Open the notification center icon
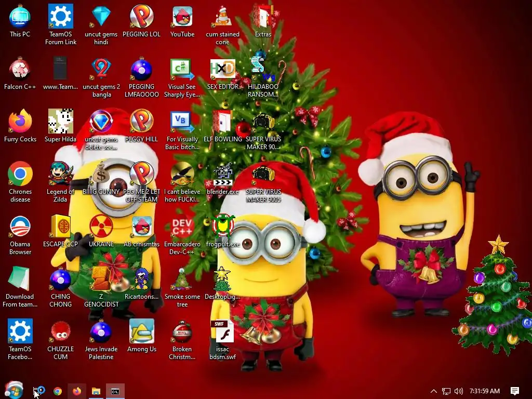 click(515, 391)
